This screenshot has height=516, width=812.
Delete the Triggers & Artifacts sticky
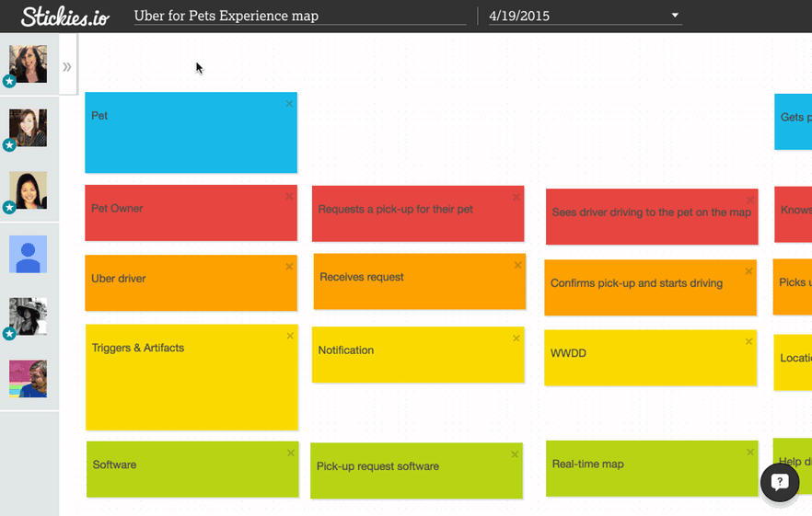(290, 336)
